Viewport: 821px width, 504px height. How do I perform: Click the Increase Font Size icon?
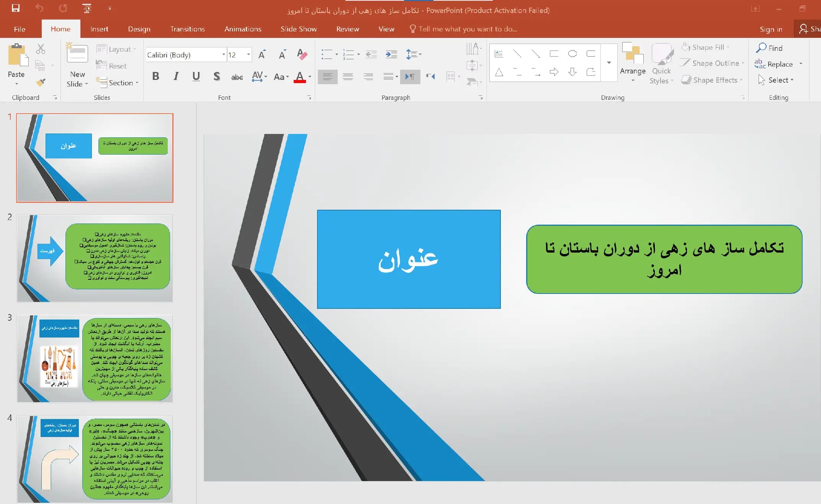[262, 55]
